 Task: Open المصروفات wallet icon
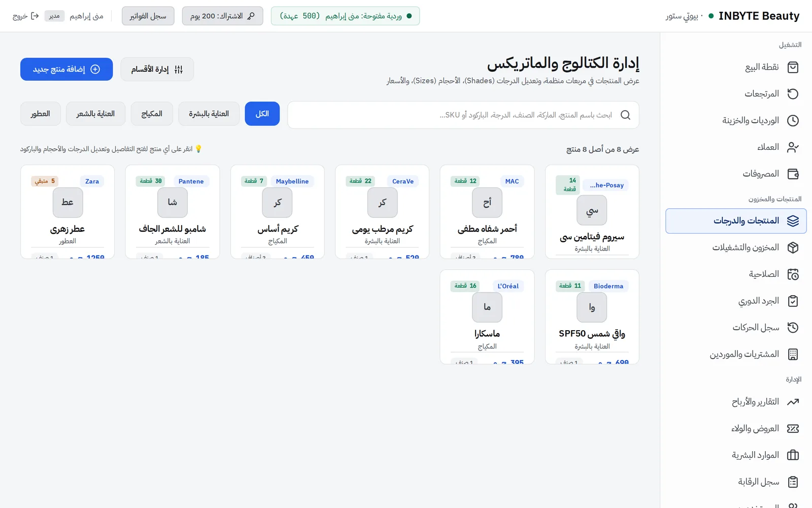793,174
